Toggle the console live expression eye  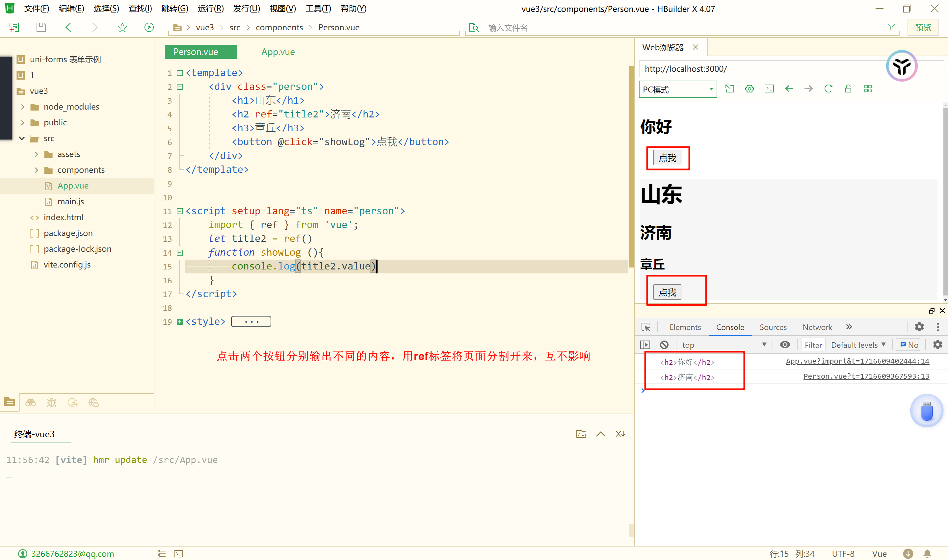tap(785, 344)
